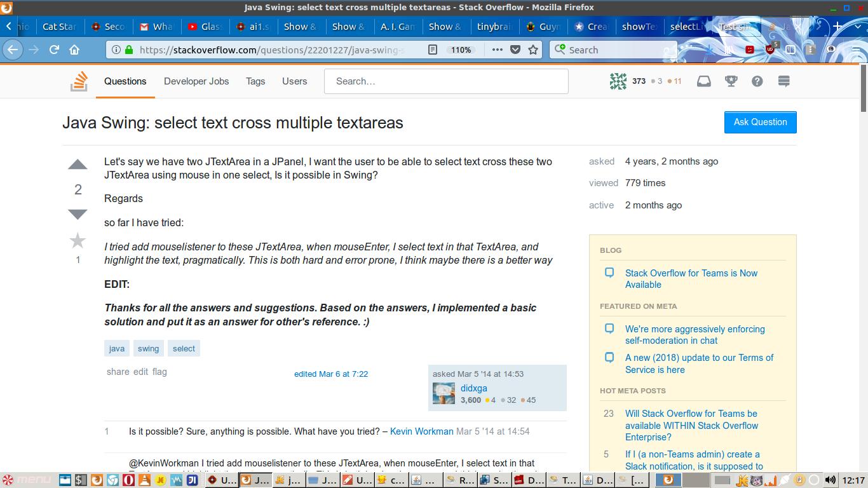
Task: Open the page actions three-dots menu
Action: (497, 50)
